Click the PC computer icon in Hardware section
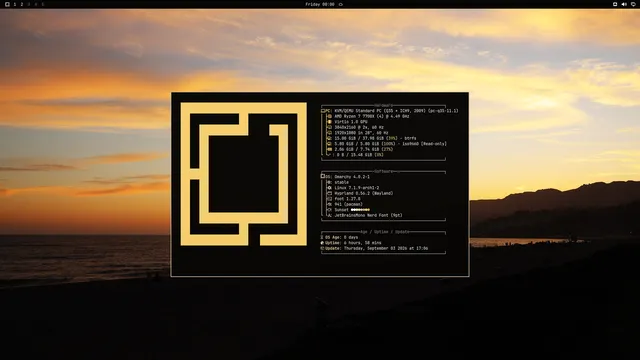Screen dimensions: 640x360 pos(323,111)
